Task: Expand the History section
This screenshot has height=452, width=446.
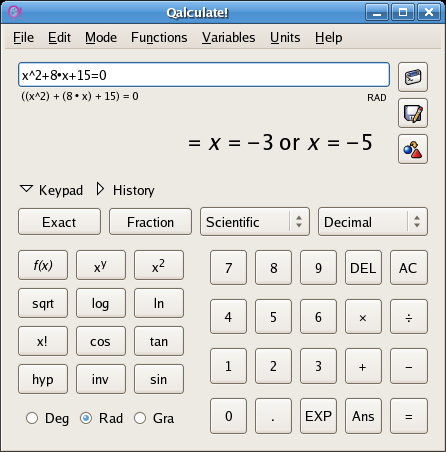Action: coord(125,190)
